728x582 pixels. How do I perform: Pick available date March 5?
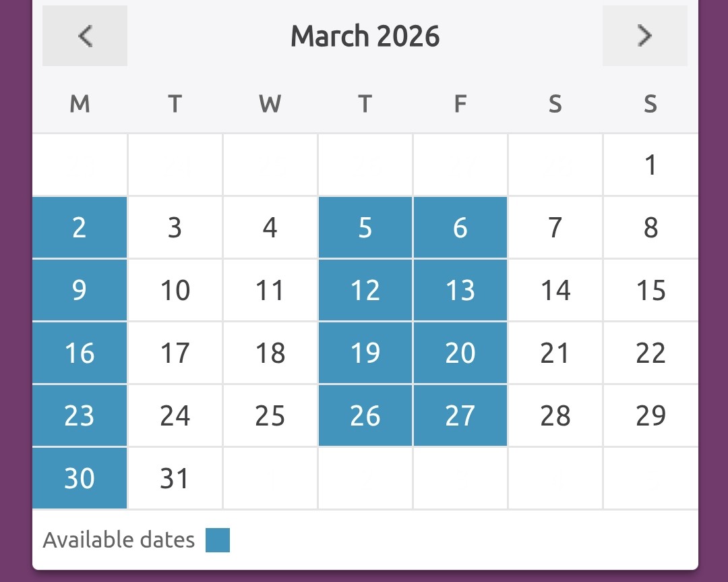click(365, 228)
